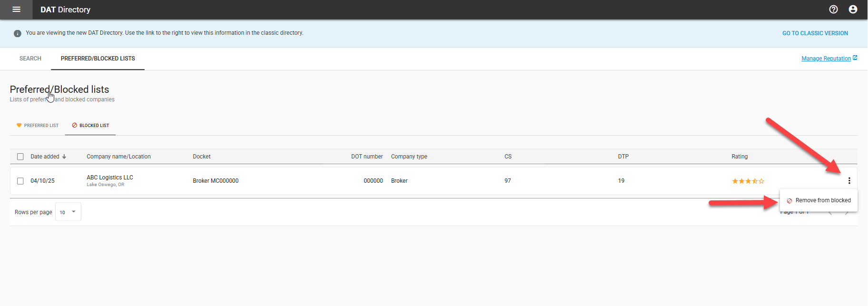Click the DTP value 19 cell
The height and width of the screenshot is (306, 868).
[x=621, y=181]
